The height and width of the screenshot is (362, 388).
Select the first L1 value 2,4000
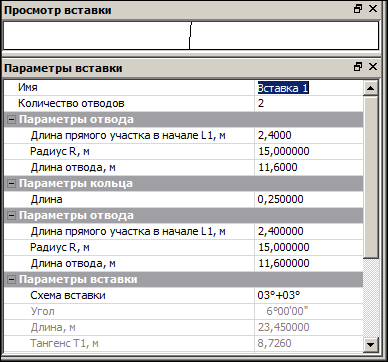tap(309, 135)
